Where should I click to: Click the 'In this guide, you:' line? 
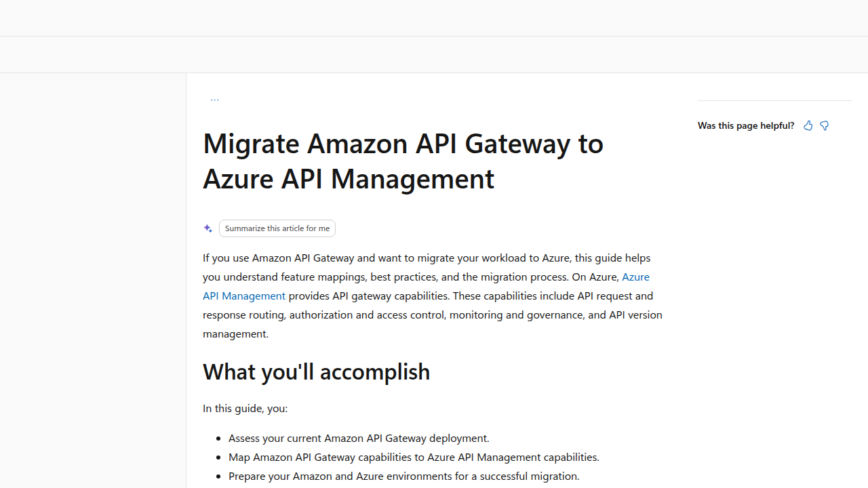click(x=245, y=408)
